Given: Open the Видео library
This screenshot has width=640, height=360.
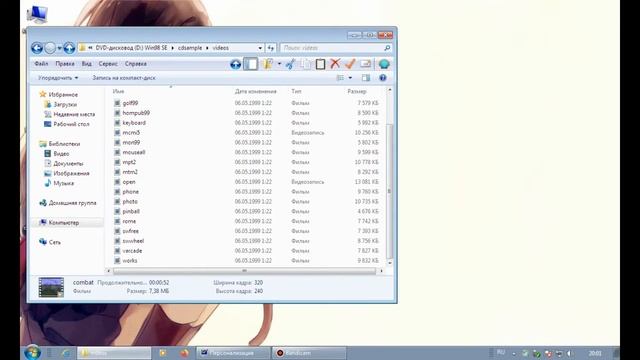Looking at the screenshot, I should pos(57,153).
